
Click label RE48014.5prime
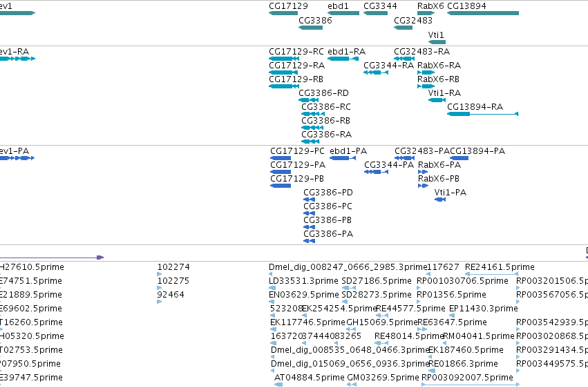409,336
